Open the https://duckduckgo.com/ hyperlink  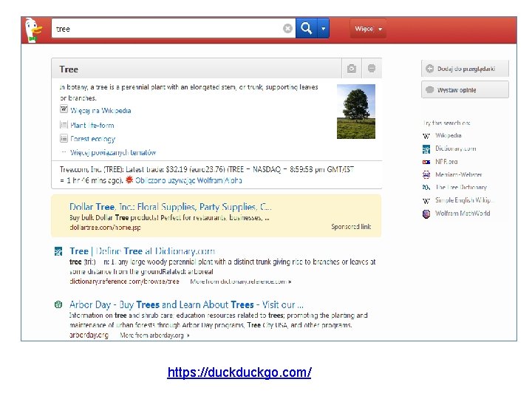(x=239, y=372)
